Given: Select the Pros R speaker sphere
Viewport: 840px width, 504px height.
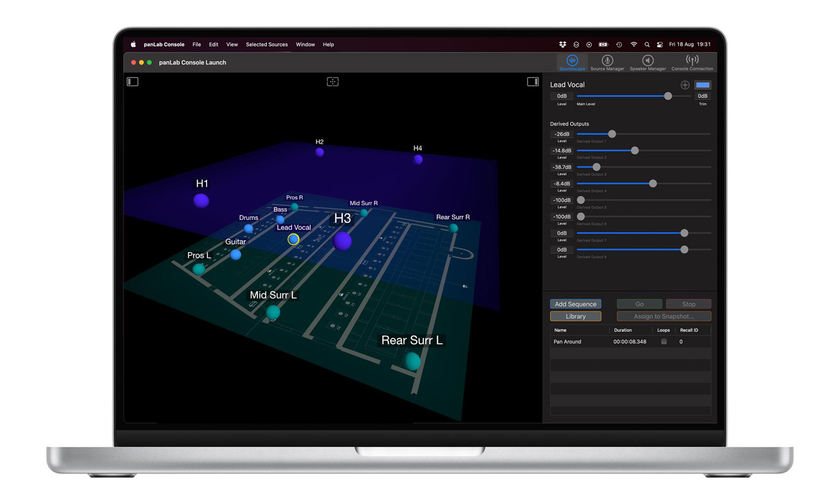Looking at the screenshot, I should coord(295,207).
